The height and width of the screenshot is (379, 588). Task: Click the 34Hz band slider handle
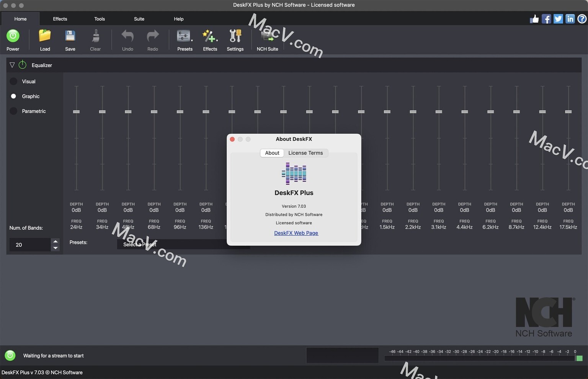102,111
